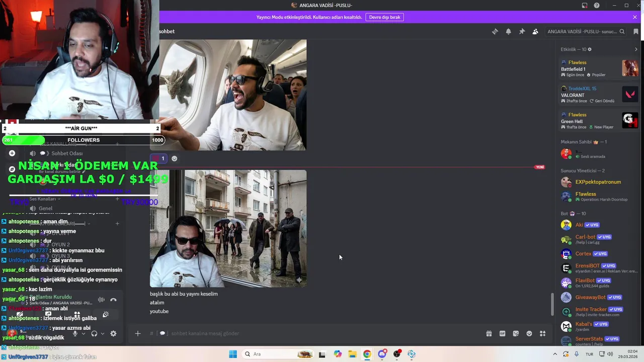Image resolution: width=644 pixels, height=362 pixels.
Task: Toggle microphone mute
Action: pos(75,333)
